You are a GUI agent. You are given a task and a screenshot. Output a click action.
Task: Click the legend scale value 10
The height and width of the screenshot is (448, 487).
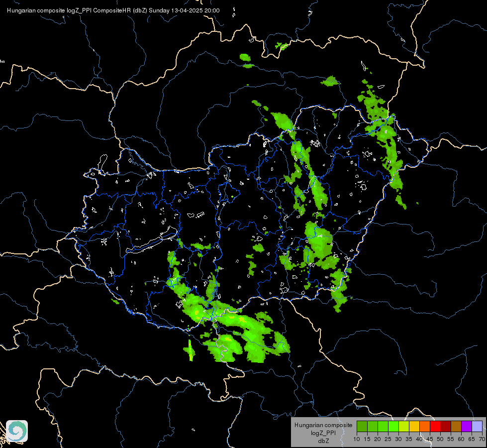[357, 440]
